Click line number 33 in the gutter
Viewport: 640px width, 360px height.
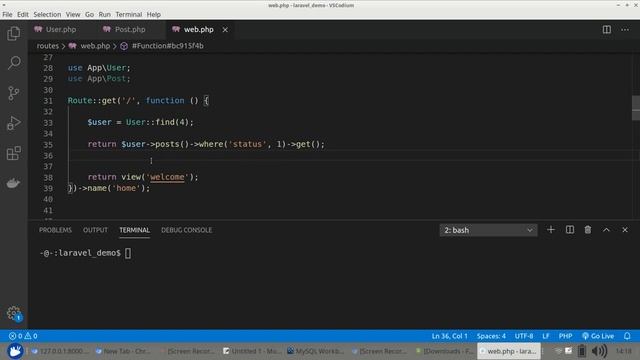(48, 122)
